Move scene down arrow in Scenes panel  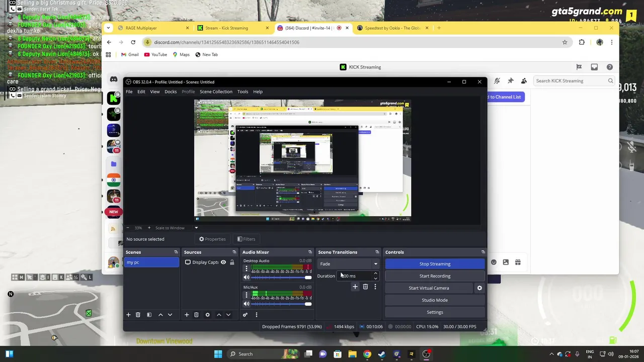(170, 315)
